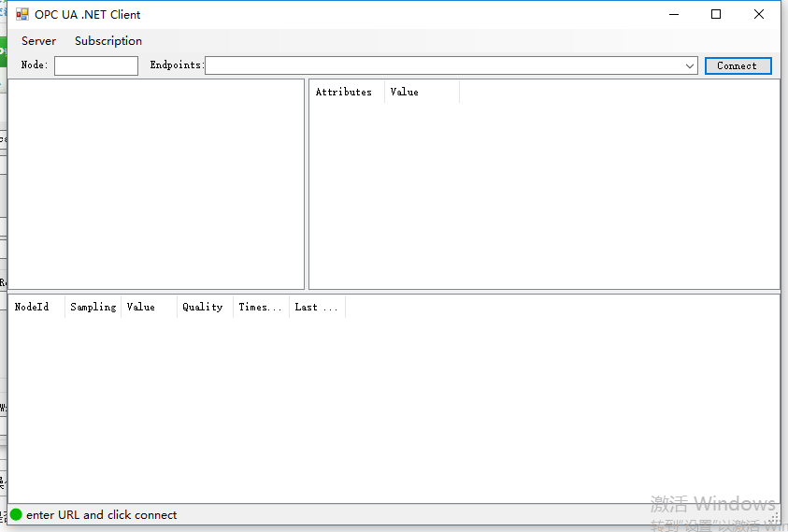Click the Attributes column header
The width and height of the screenshot is (788, 532).
coord(347,92)
